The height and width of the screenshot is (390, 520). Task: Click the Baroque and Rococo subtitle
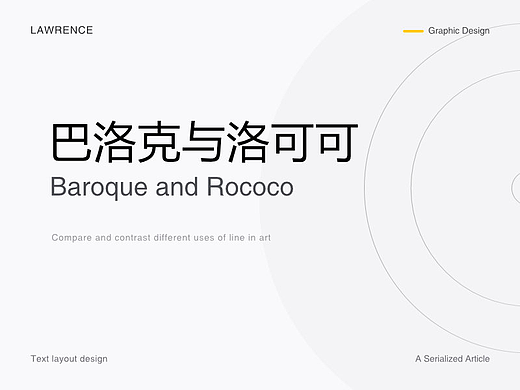coord(172,187)
